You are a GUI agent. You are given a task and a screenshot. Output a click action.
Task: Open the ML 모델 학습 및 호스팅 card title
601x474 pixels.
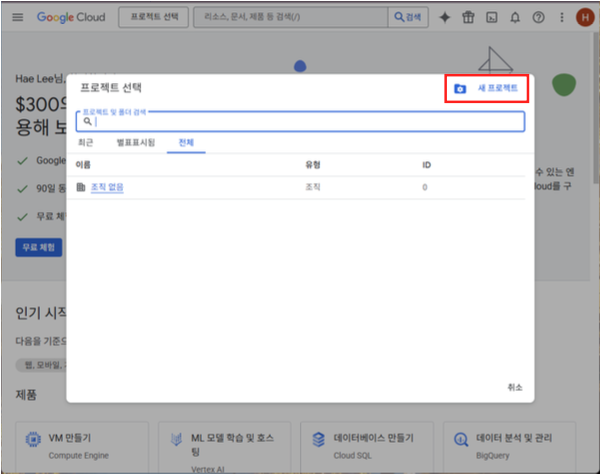(x=232, y=444)
